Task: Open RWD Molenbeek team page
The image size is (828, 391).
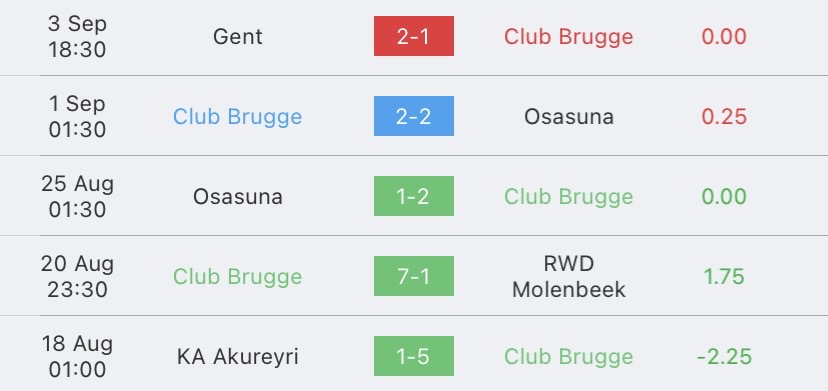Action: 569,276
